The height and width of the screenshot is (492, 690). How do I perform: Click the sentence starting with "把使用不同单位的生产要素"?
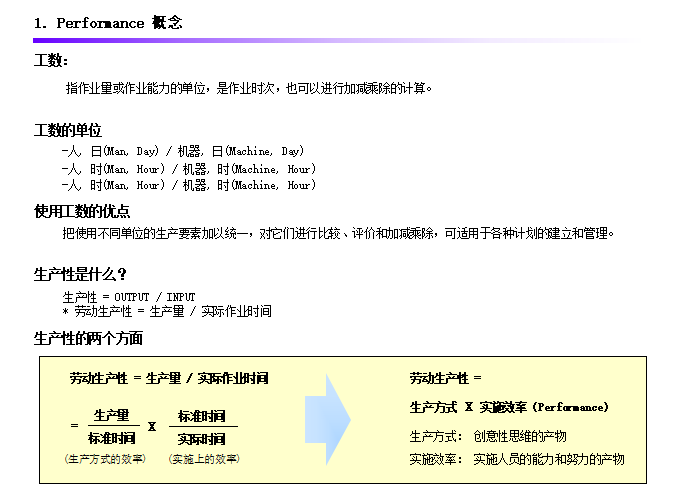[x=338, y=234]
